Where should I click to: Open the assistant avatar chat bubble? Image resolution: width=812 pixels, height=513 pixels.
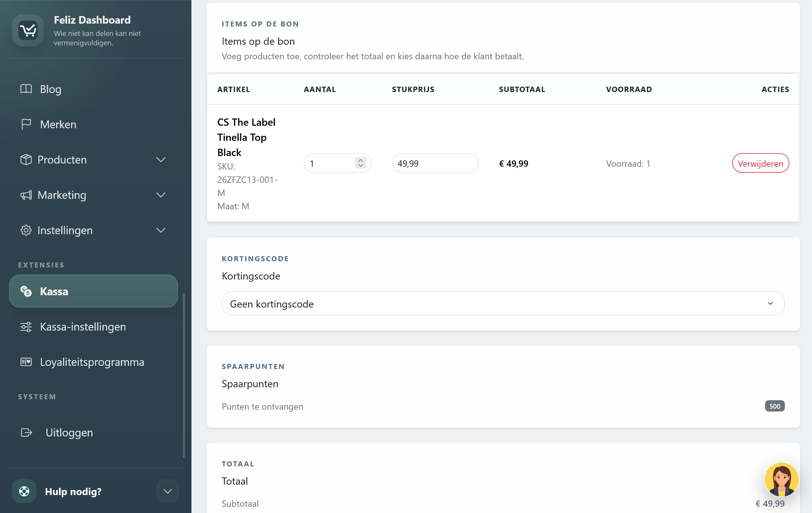[781, 480]
